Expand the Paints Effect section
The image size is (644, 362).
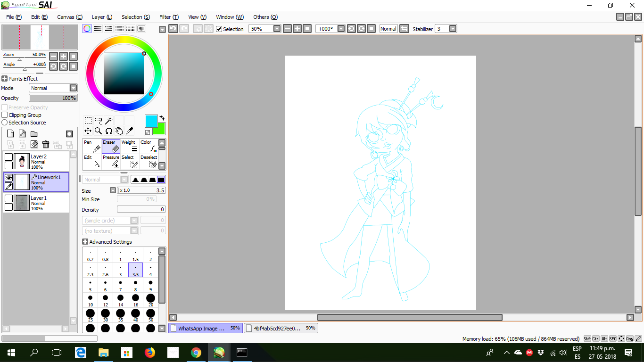pos(5,79)
